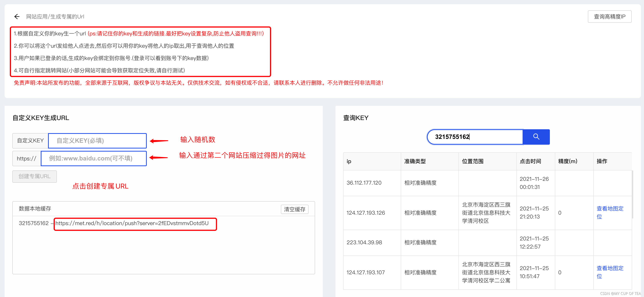Screen dimensions: 644x297
Task: Click the 精度(m) column header
Action: (x=568, y=161)
